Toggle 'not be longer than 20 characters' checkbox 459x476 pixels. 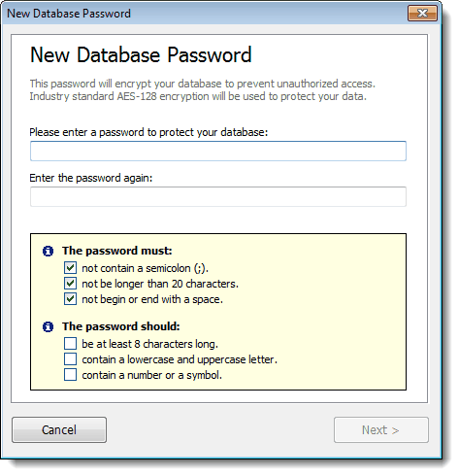(70, 284)
